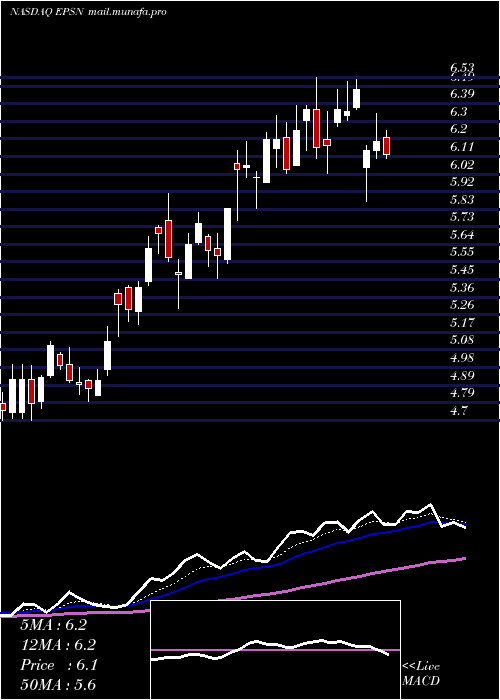The height and width of the screenshot is (700, 500).
Task: Click the 4.7 price axis label
Action: point(459,410)
